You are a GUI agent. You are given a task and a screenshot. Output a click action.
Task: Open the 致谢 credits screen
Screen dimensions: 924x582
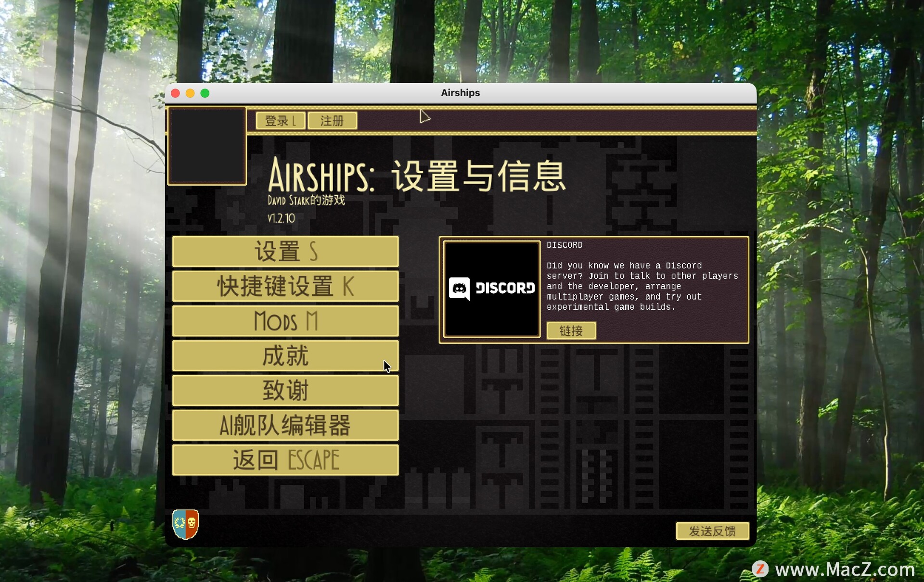tap(285, 391)
